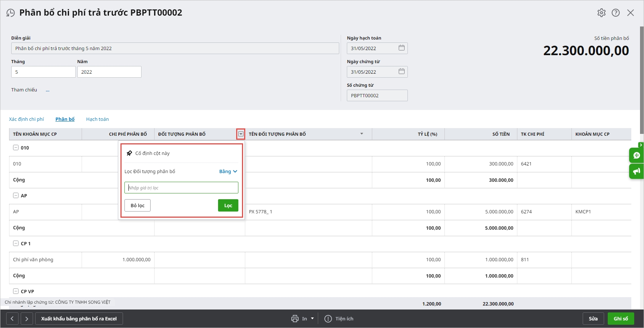The width and height of the screenshot is (644, 328).
Task: Collapse the 010 group row
Action: point(16,148)
